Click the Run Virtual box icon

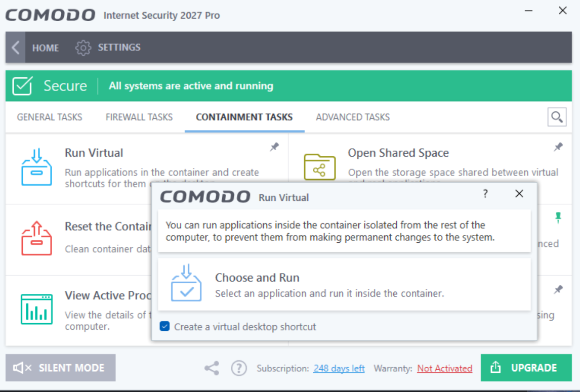[x=36, y=167]
